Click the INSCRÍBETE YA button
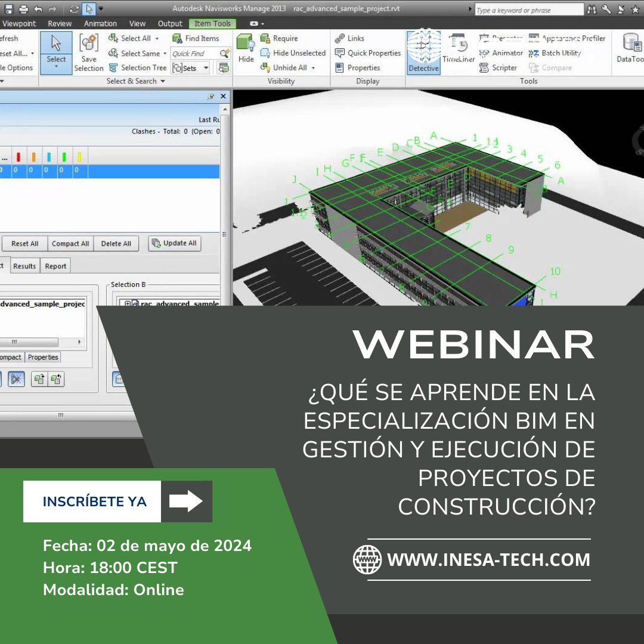 point(117,501)
